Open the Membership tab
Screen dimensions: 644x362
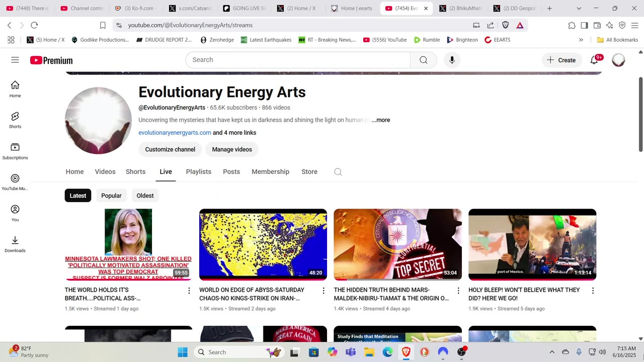[270, 172]
